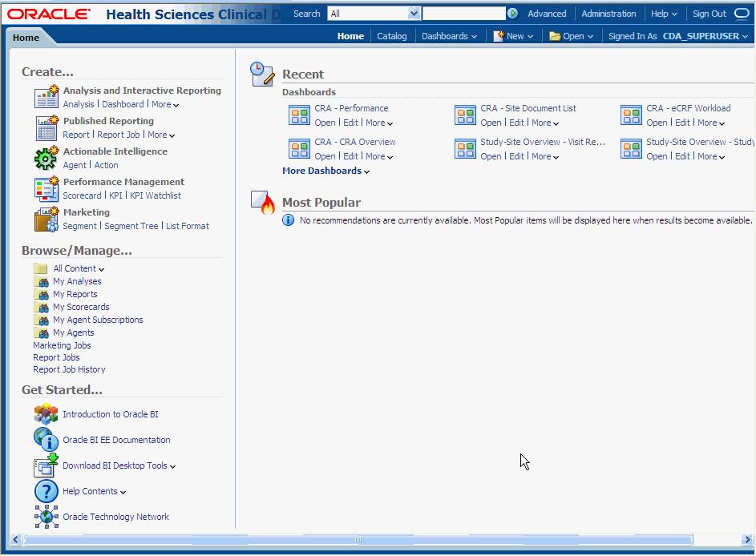756x556 pixels.
Task: Click the Oracle BI EE Documentation globe icon
Action: [46, 439]
